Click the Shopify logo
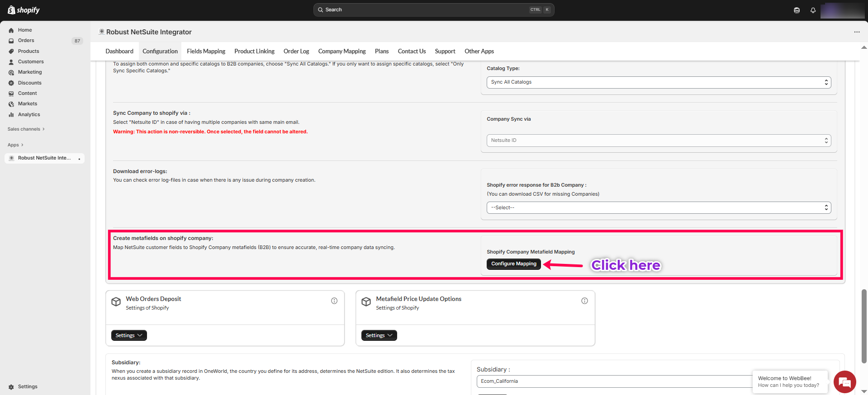 point(24,10)
